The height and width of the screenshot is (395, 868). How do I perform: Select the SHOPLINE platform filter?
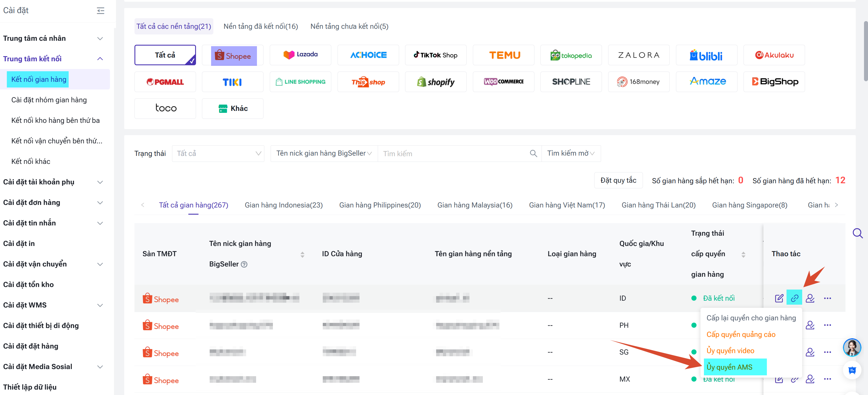pyautogui.click(x=571, y=82)
